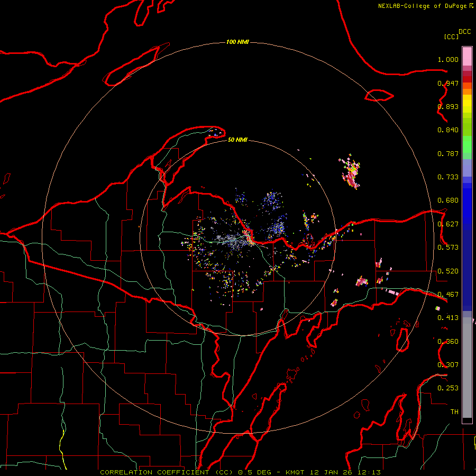Click the 0.893 scale value

(448, 106)
